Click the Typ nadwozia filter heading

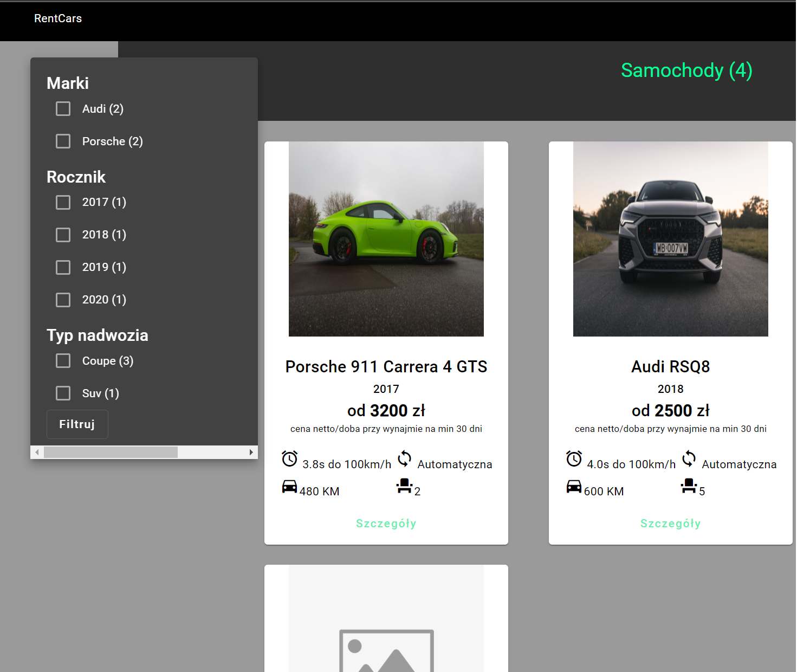point(98,335)
